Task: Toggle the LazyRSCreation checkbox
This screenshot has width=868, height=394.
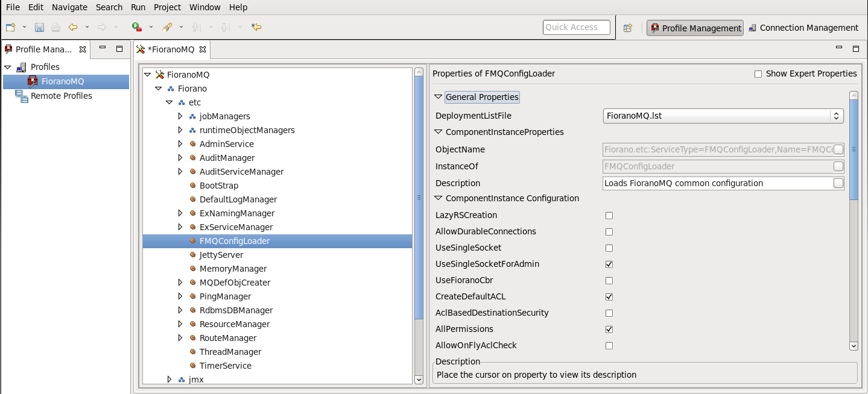Action: (609, 216)
